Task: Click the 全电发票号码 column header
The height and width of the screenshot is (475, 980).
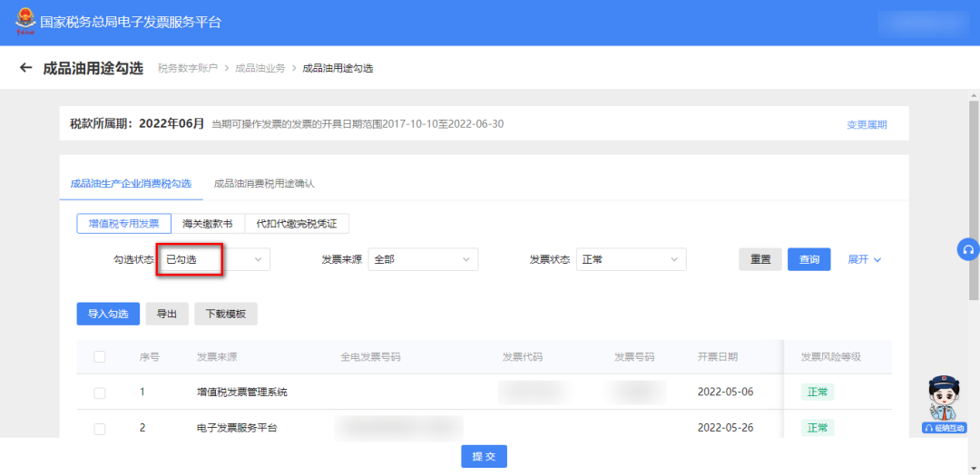Action: pos(370,357)
